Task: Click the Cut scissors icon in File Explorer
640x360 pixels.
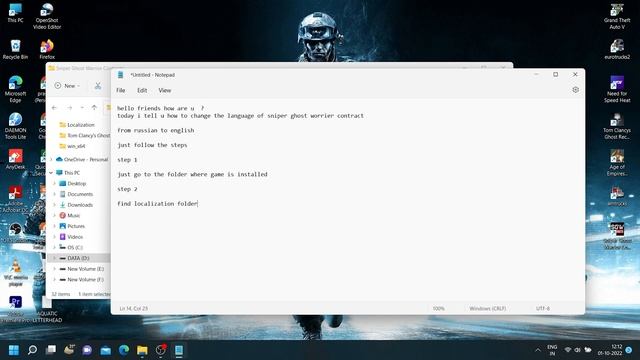Action: (98, 86)
